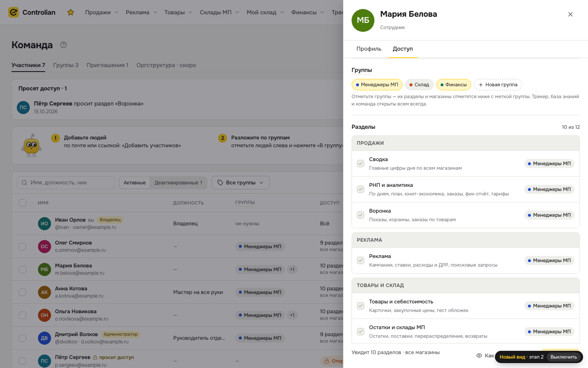This screenshot has width=588, height=368.
Task: Toggle the РНП и аналитика checkbox
Action: [x=361, y=189]
